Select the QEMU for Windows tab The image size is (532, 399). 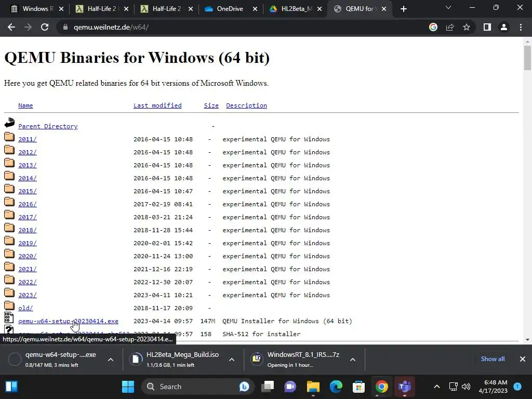coord(359,9)
